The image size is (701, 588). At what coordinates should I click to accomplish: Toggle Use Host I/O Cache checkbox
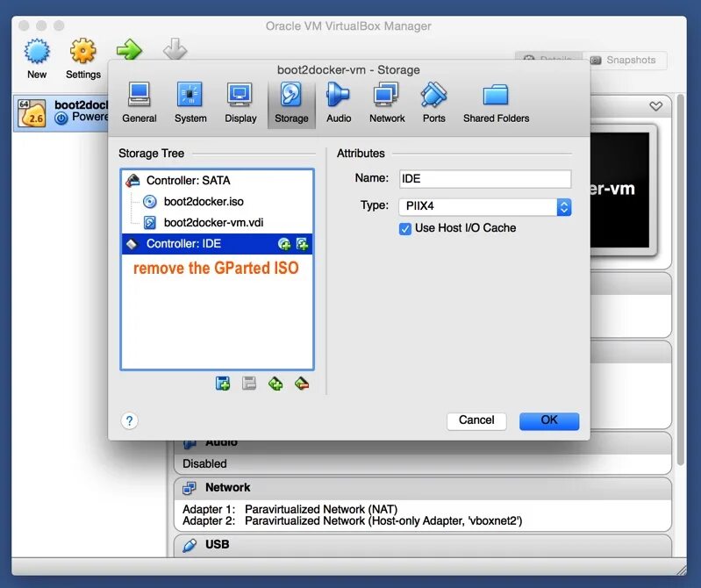pyautogui.click(x=405, y=229)
